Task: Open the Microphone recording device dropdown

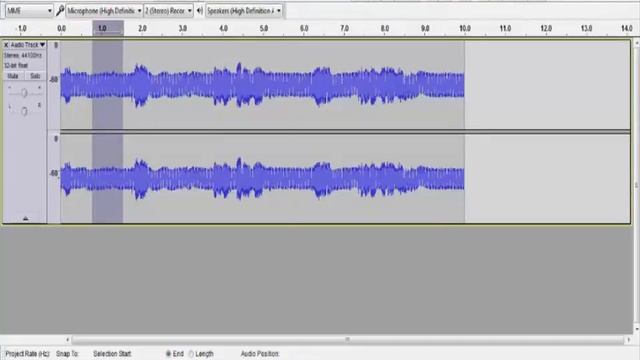Action: tap(104, 11)
